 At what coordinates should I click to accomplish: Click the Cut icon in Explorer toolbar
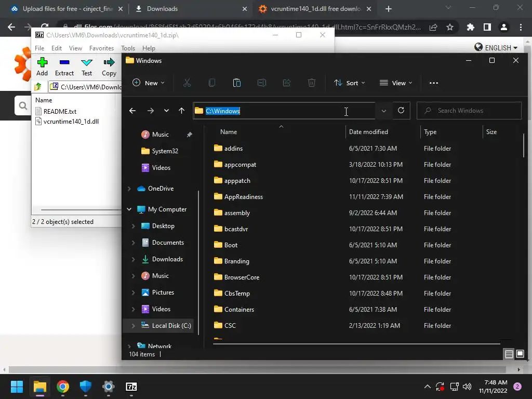pyautogui.click(x=187, y=83)
